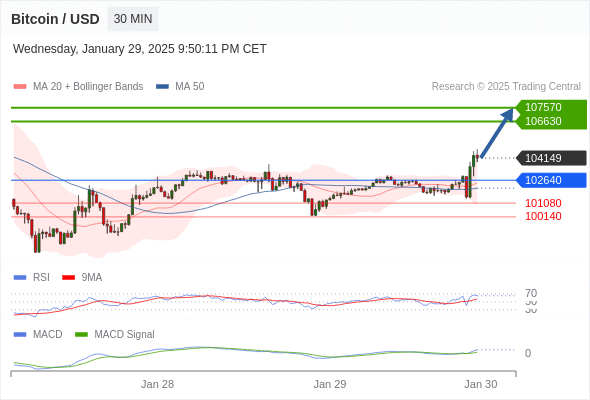Click the 100140 support price label
This screenshot has height=400, width=590.
[x=543, y=216]
